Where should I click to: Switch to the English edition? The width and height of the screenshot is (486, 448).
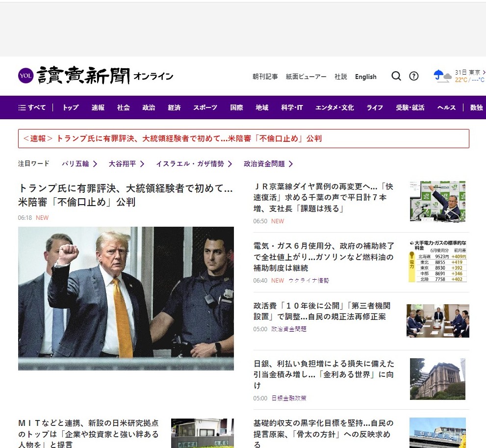pos(366,77)
